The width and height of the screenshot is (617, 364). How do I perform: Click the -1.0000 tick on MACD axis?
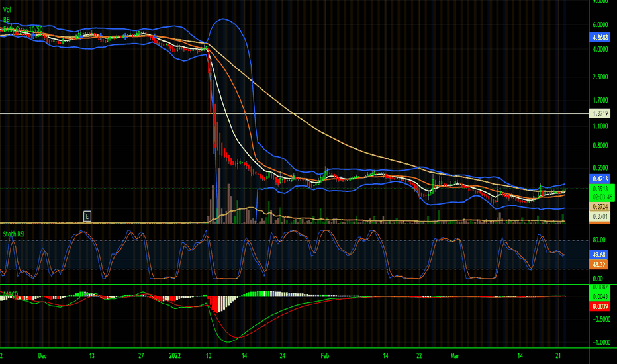click(x=602, y=342)
